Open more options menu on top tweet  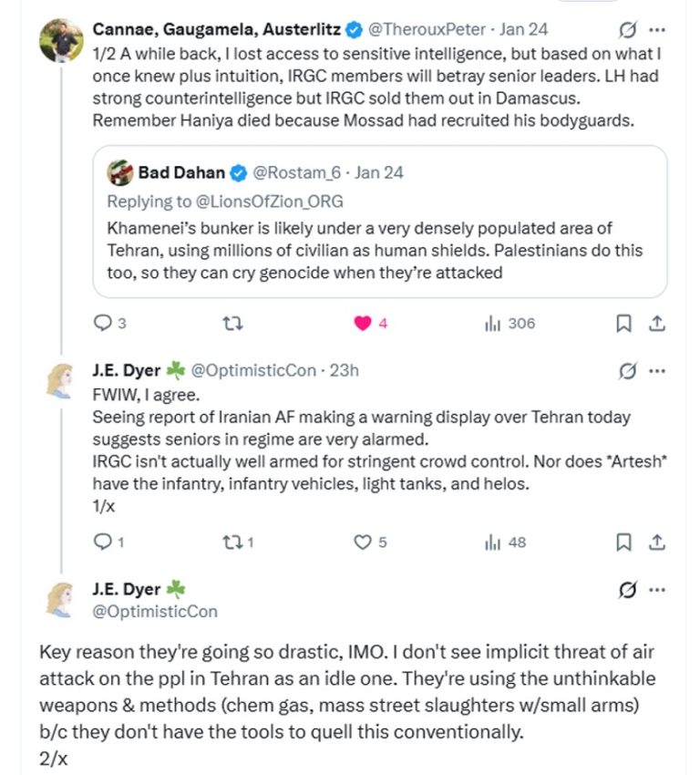pyautogui.click(x=657, y=28)
